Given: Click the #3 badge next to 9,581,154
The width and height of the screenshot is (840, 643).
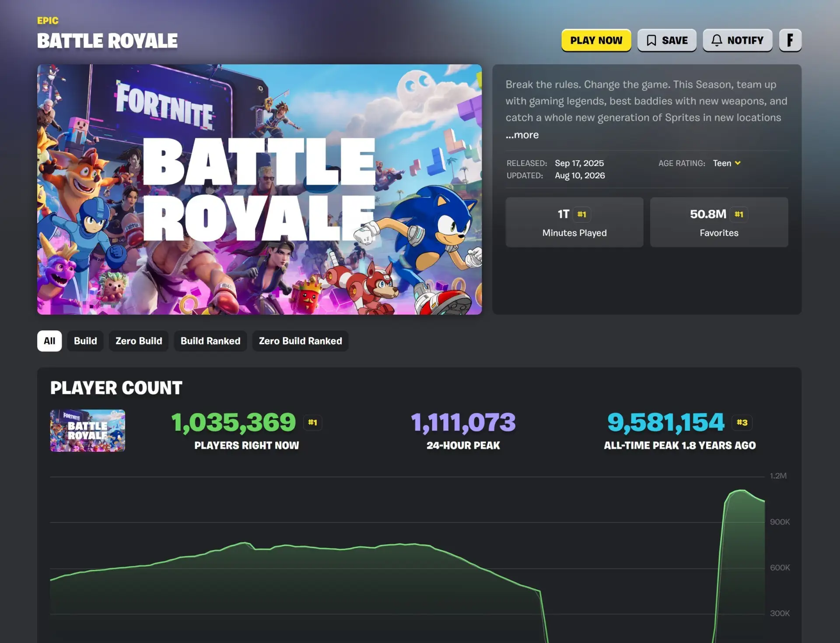Looking at the screenshot, I should (742, 422).
